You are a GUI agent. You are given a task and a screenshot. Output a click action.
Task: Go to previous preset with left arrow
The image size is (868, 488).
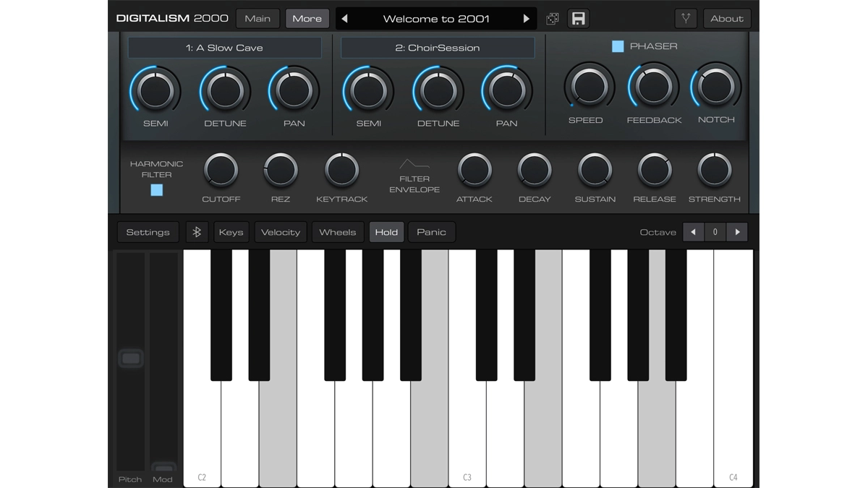click(x=344, y=19)
